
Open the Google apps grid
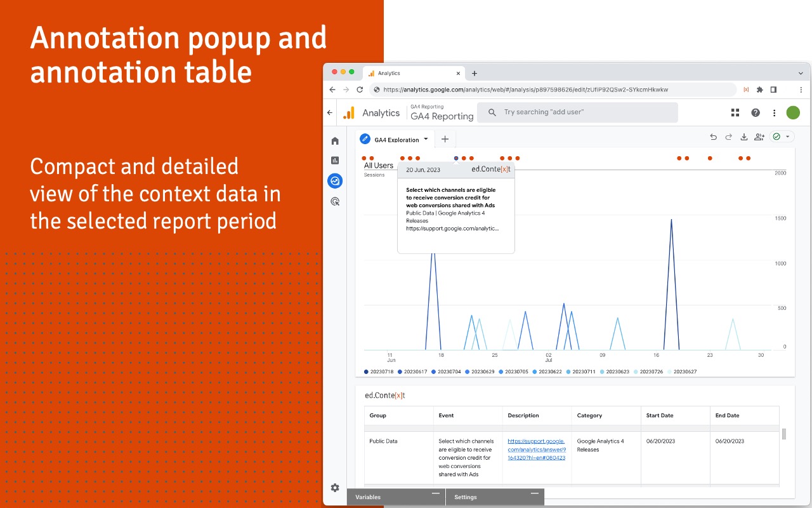click(x=735, y=112)
